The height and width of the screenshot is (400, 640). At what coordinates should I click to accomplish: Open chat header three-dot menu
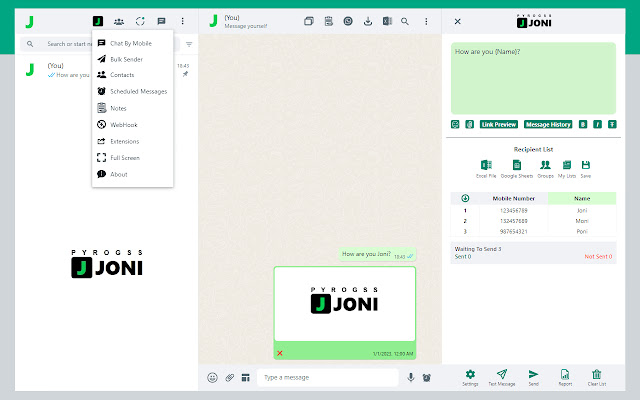pyautogui.click(x=426, y=21)
